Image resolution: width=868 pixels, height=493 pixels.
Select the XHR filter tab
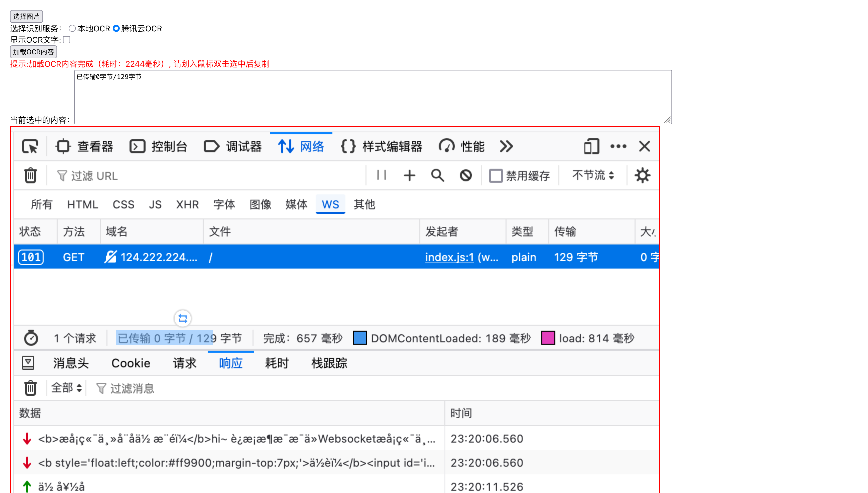(187, 205)
